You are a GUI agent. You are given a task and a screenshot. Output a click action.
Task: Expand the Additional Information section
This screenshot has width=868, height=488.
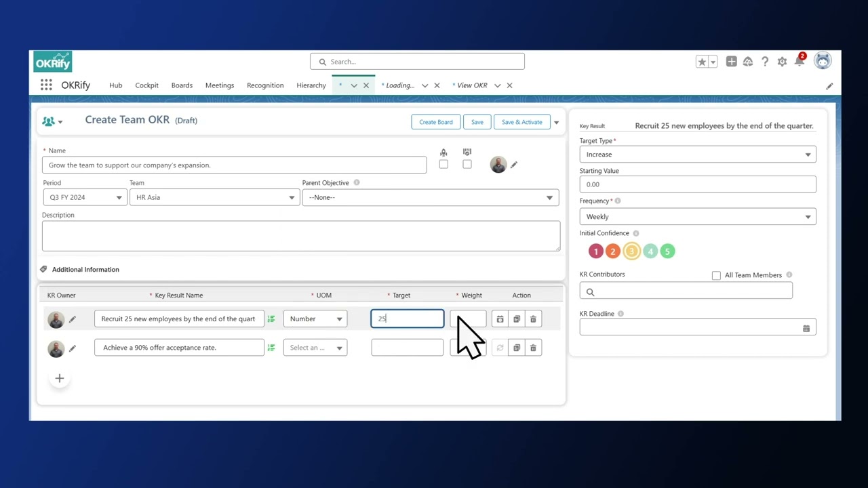85,269
